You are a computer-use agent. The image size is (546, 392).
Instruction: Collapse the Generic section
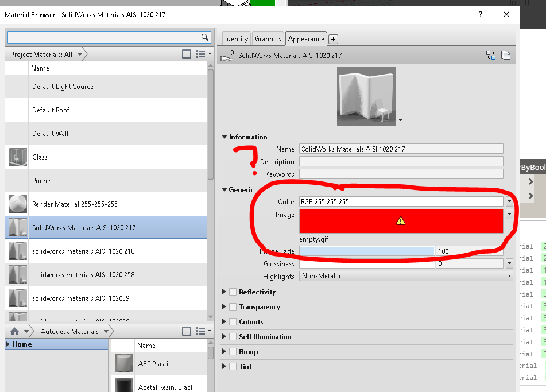pyautogui.click(x=224, y=190)
